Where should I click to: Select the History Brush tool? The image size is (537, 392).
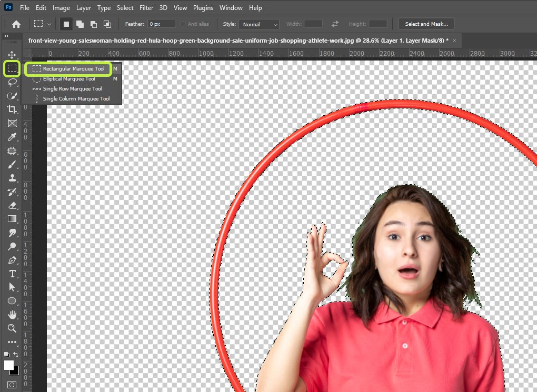12,192
